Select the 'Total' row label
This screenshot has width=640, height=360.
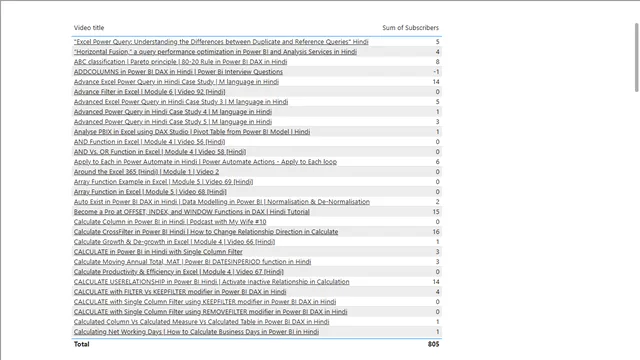coord(82,344)
